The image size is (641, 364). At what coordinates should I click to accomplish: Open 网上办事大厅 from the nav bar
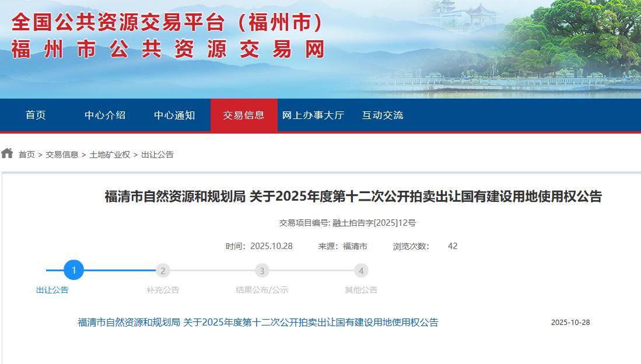(x=313, y=115)
